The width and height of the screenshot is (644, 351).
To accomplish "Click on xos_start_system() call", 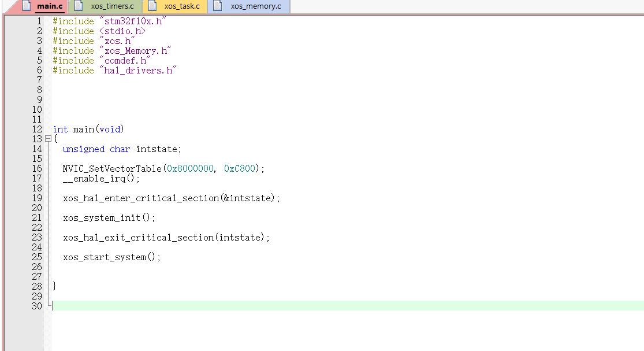I will pyautogui.click(x=111, y=257).
